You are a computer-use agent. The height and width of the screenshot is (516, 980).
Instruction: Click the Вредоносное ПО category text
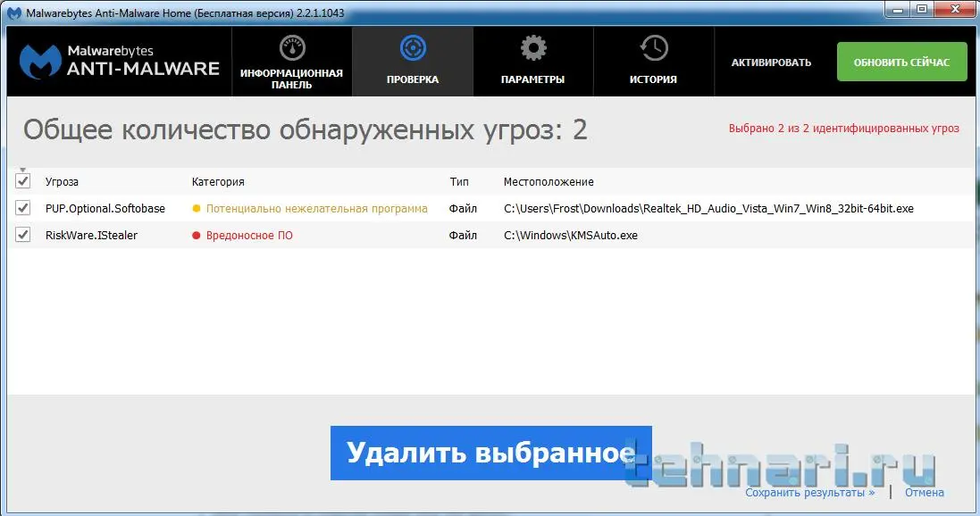pyautogui.click(x=249, y=235)
